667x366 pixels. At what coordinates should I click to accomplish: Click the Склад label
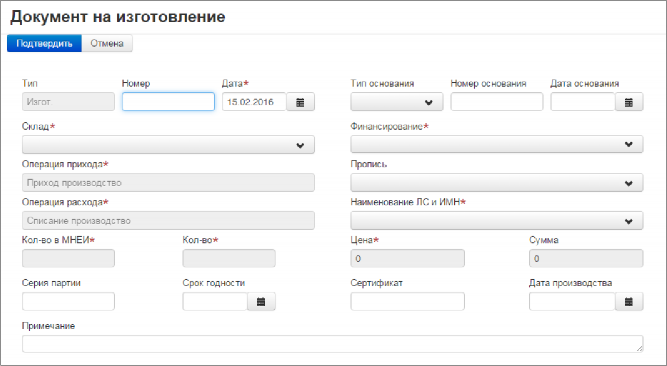point(38,126)
